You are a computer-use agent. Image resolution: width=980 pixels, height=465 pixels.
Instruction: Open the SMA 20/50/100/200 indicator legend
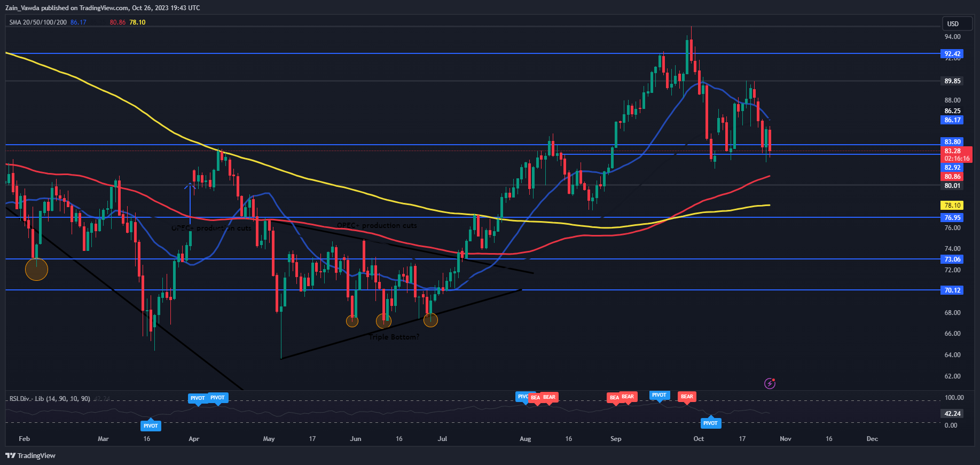click(38, 22)
